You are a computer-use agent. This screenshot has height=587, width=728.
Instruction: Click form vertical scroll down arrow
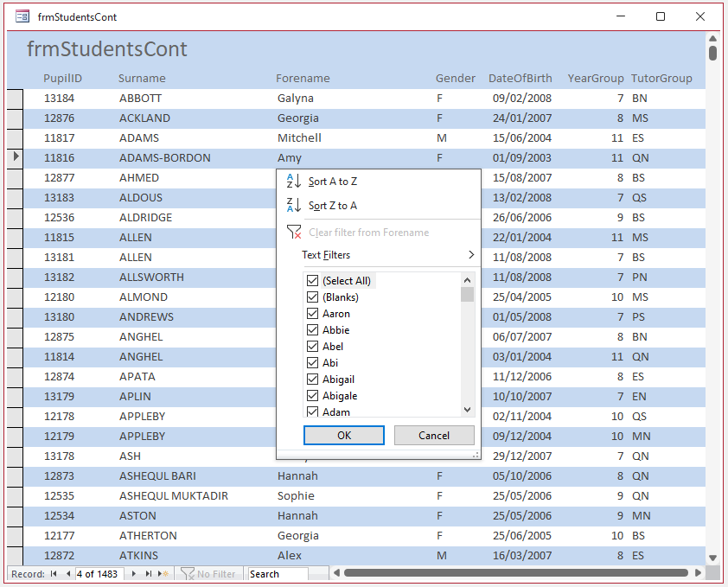[712, 558]
